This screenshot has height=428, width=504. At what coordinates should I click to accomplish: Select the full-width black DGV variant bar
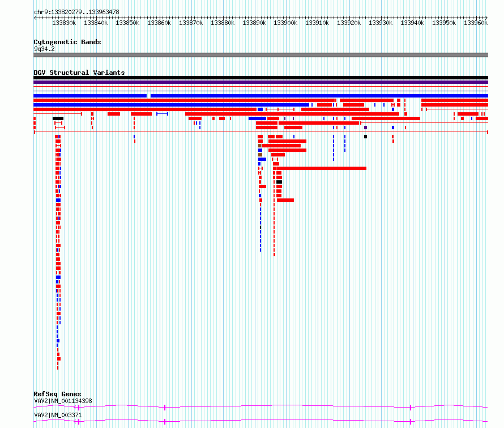(260, 78)
